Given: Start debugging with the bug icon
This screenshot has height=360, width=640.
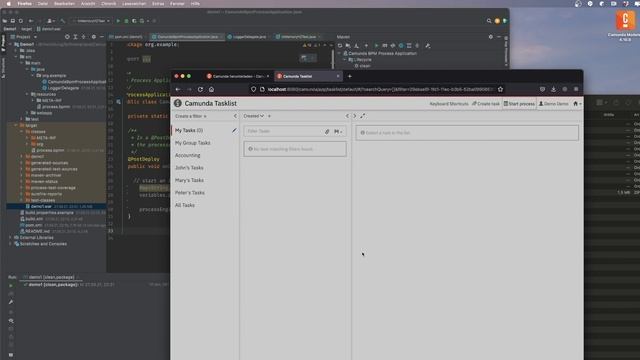Looking at the screenshot, I should (126, 20).
